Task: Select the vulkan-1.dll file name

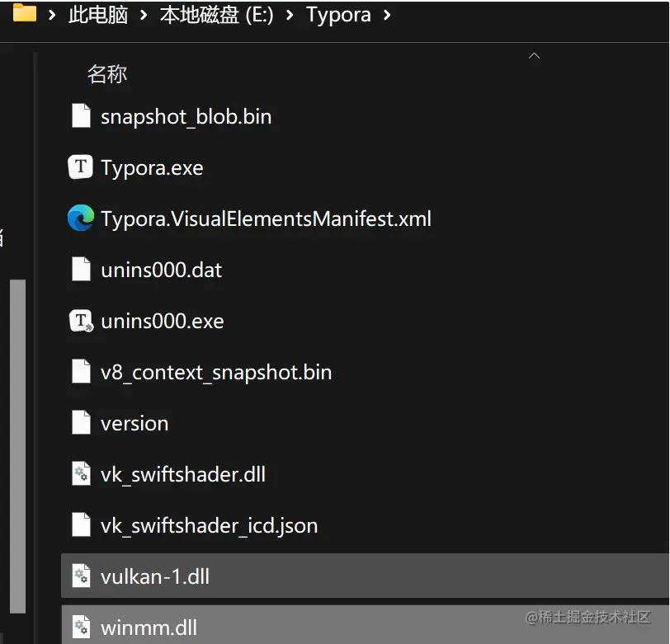Action: pos(154,576)
